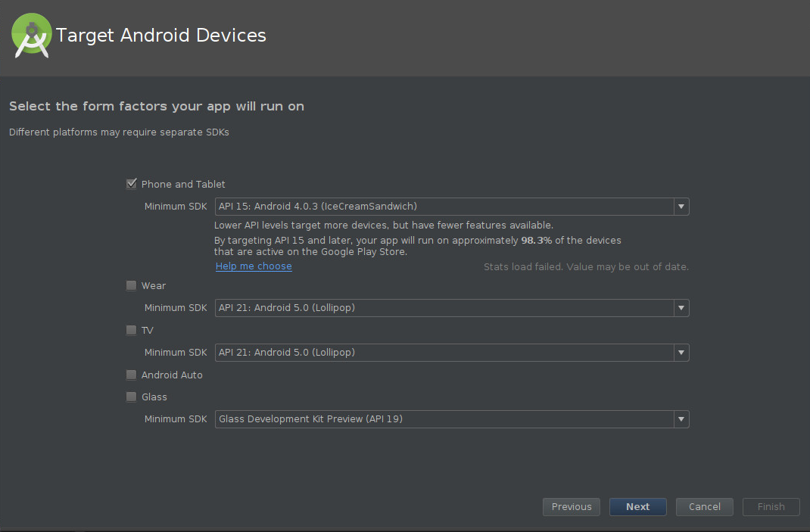Continue with the Next button
Image resolution: width=810 pixels, height=532 pixels.
638,507
